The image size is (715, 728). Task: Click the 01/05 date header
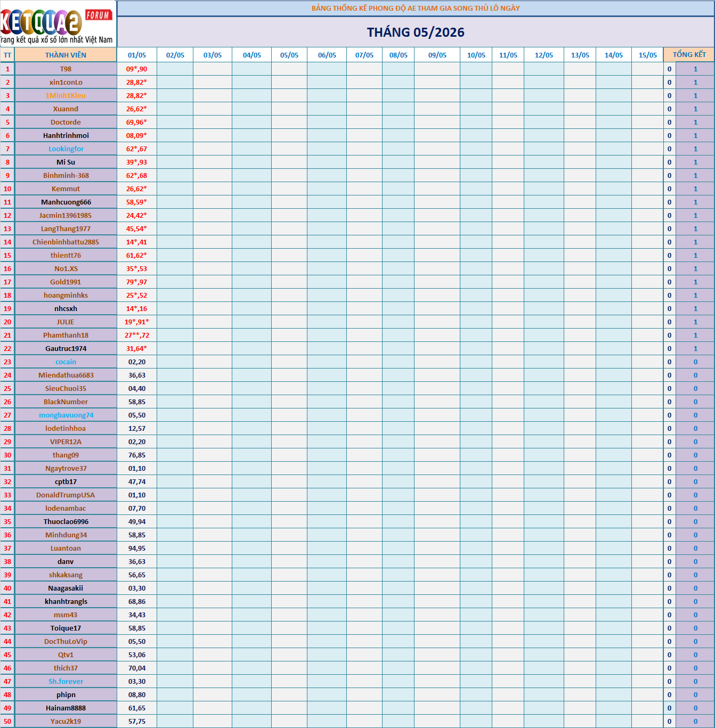[137, 55]
